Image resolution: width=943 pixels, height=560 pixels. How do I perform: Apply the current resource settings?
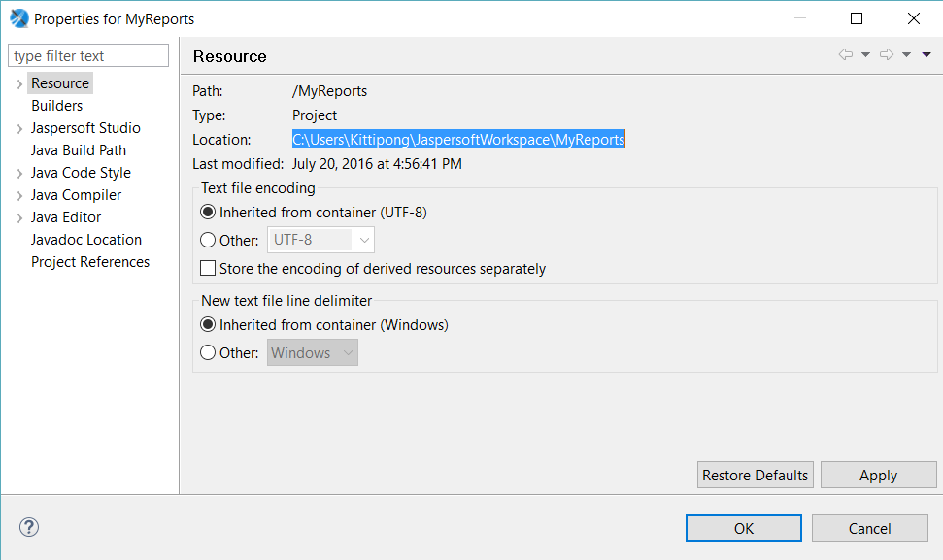pyautogui.click(x=878, y=475)
